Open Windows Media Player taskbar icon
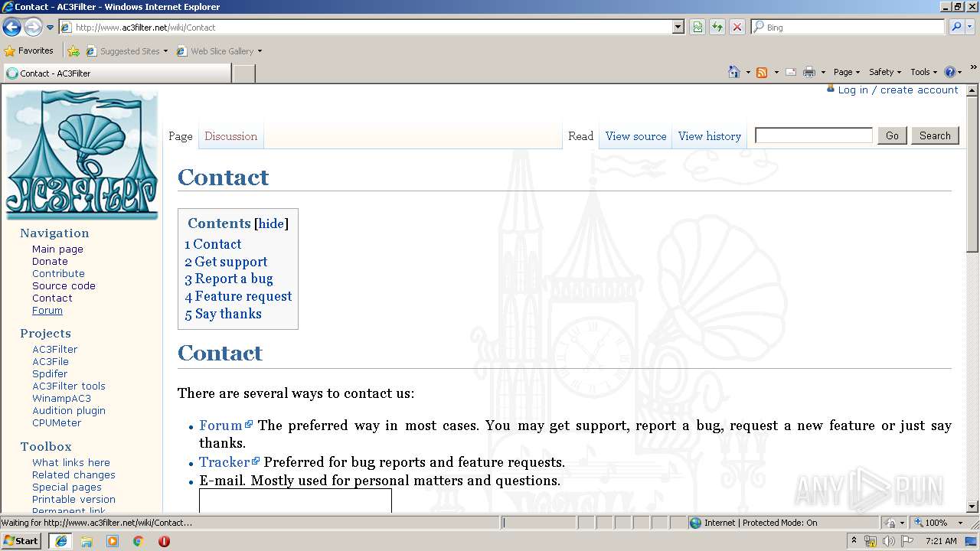980x551 pixels. [113, 541]
